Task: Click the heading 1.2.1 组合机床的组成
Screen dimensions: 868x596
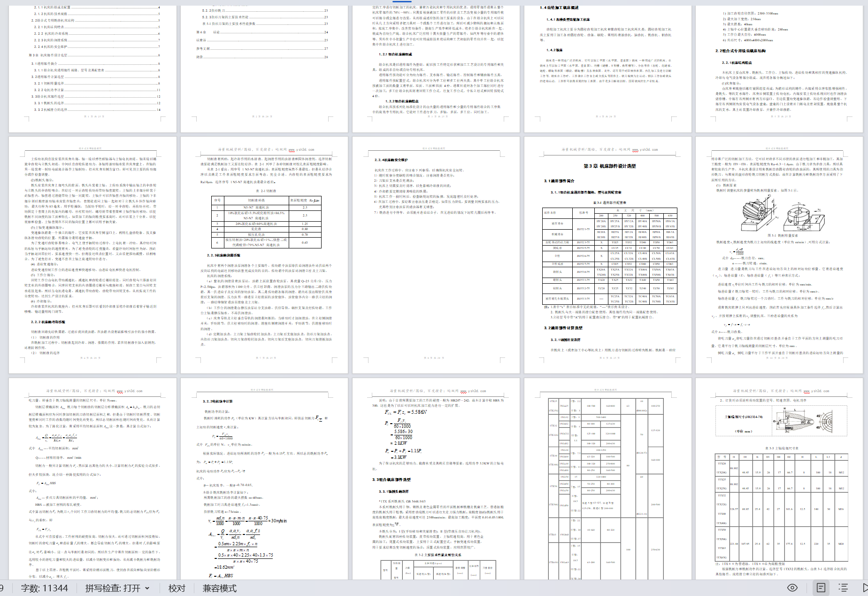Action: (396, 54)
